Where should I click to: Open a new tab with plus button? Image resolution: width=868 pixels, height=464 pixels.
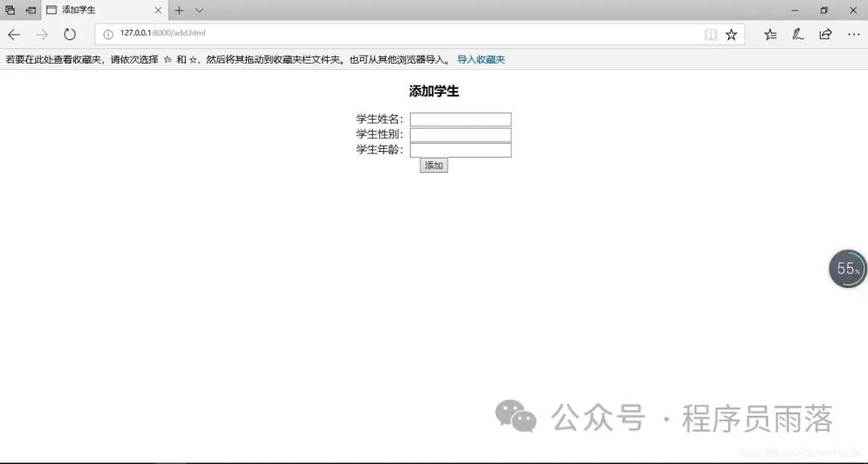coord(178,10)
